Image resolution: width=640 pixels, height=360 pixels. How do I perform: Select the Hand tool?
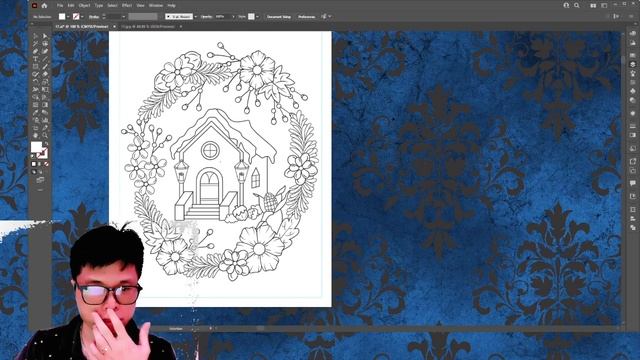click(x=36, y=135)
